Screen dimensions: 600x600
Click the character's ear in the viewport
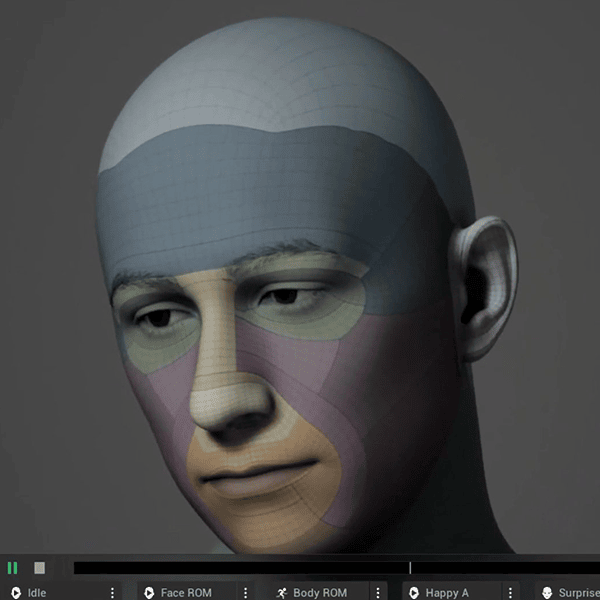[485, 287]
